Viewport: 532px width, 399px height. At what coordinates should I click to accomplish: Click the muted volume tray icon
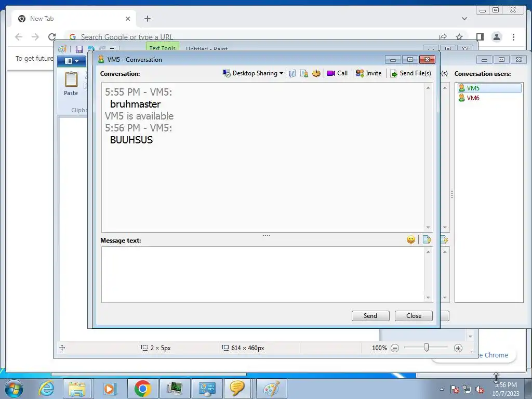tap(480, 389)
